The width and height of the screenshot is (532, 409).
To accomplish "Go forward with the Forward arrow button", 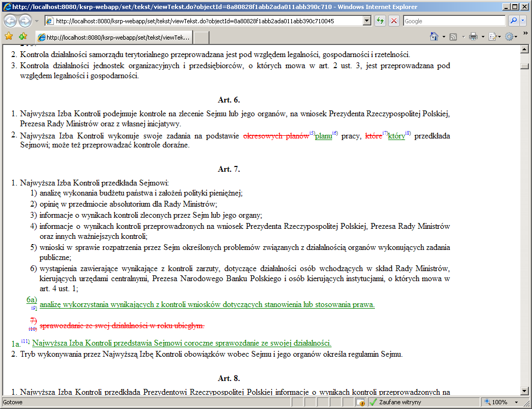I will tap(25, 21).
